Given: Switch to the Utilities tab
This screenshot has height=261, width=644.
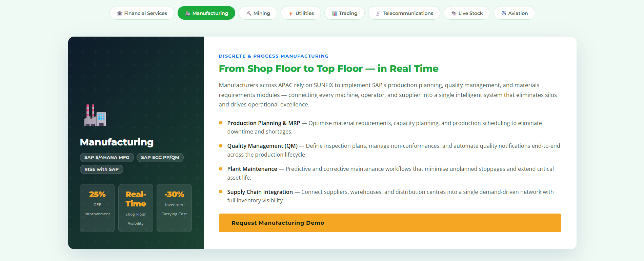Looking at the screenshot, I should coord(301,13).
